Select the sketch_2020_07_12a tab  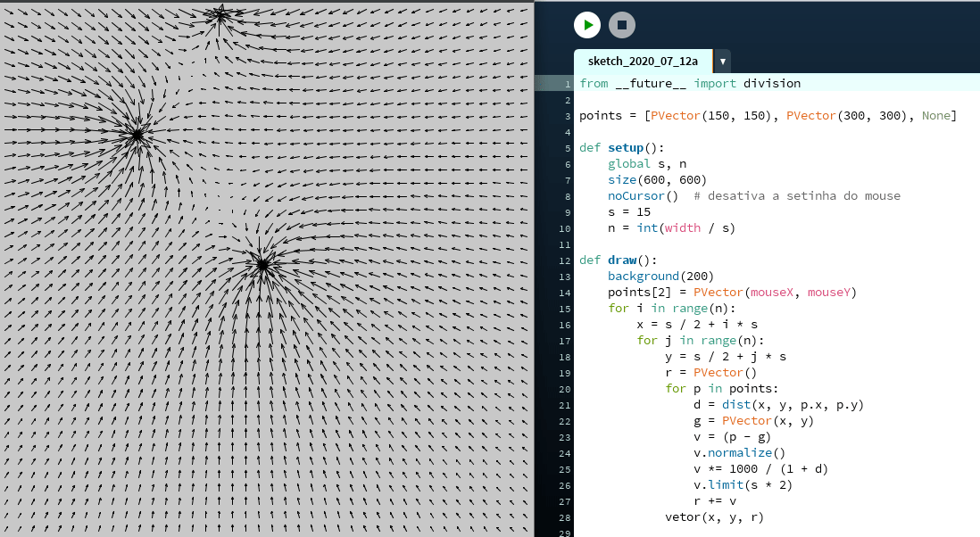point(643,61)
